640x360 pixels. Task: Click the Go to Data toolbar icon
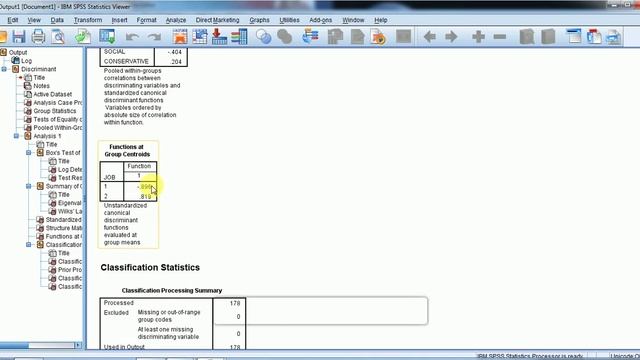coord(180,37)
